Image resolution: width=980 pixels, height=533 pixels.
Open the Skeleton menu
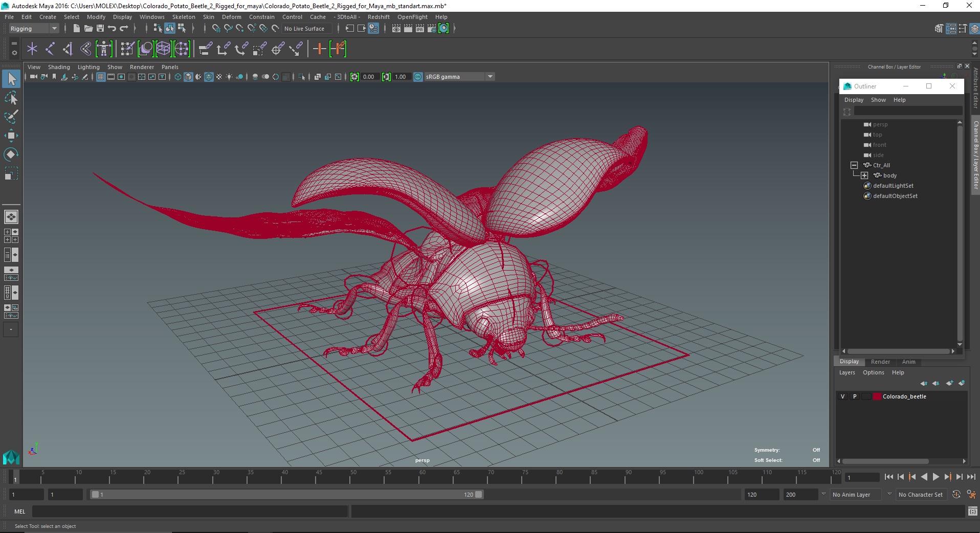(x=184, y=17)
